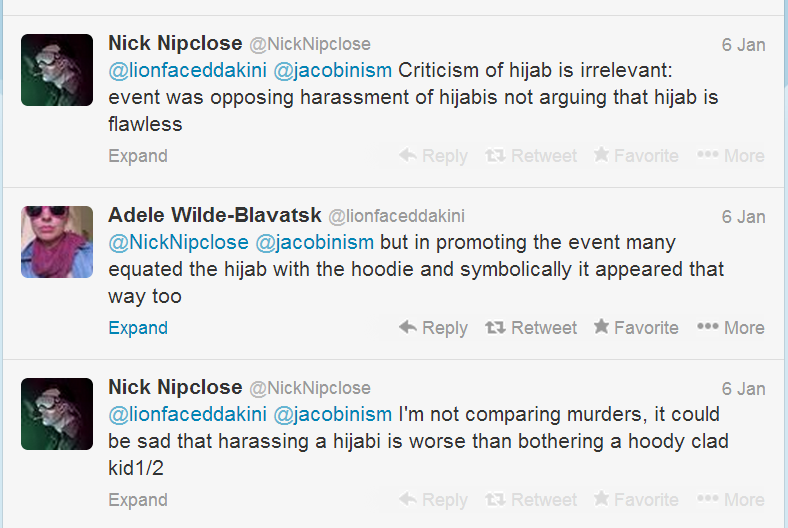Reply to Adele Wilde-Blavatsk's tweet

[x=433, y=328]
